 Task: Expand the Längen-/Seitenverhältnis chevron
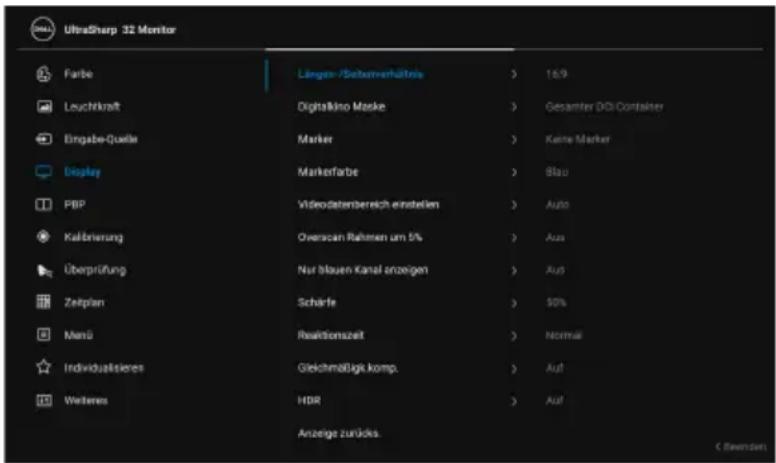[514, 74]
